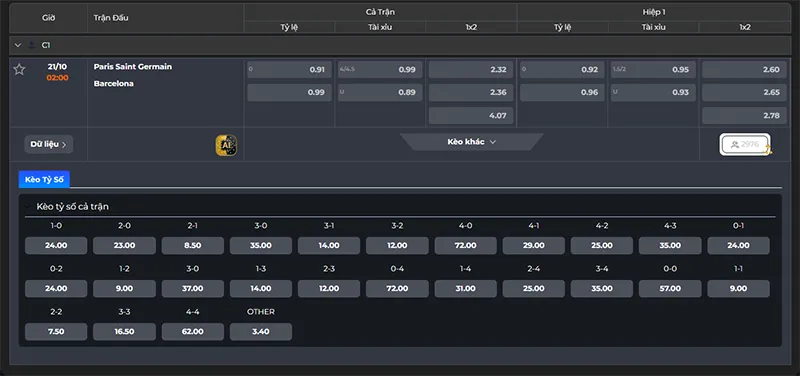Bet correct score 1-2 at 9.00

pyautogui.click(x=124, y=289)
